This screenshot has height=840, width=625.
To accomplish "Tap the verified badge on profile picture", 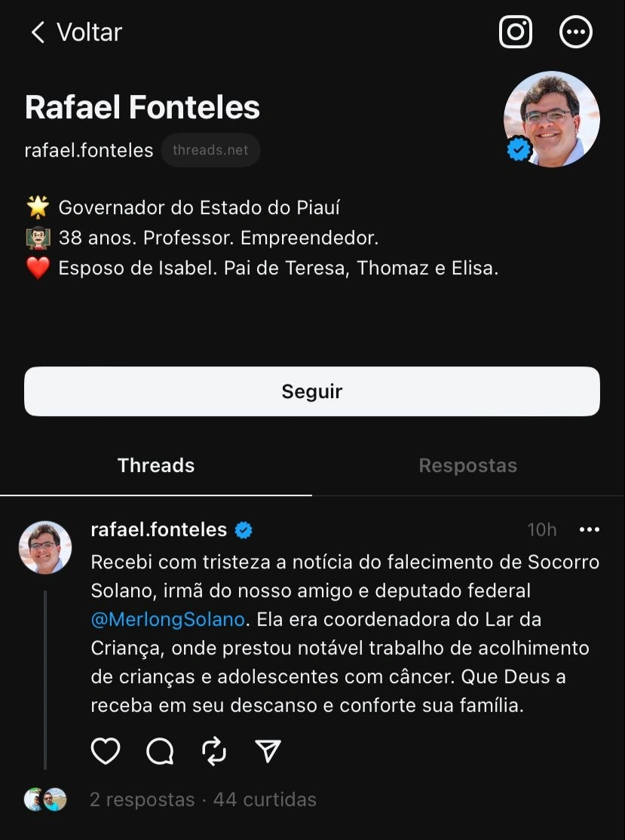I will tap(519, 150).
